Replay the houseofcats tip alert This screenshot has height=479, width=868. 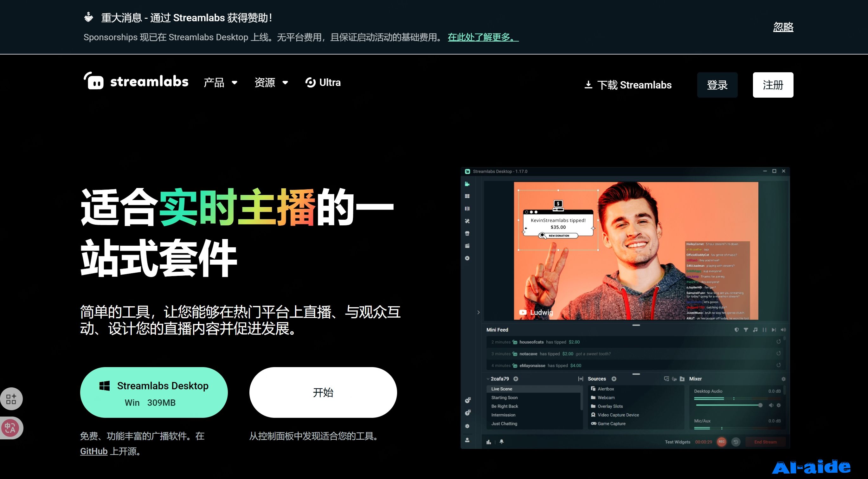click(x=779, y=341)
